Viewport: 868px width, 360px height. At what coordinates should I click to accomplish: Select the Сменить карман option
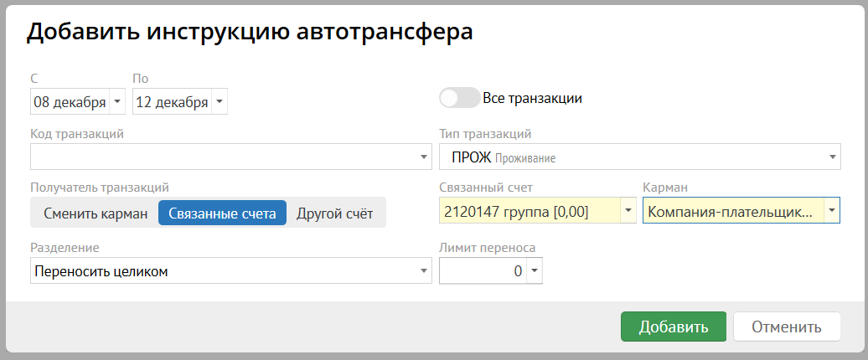pos(96,213)
